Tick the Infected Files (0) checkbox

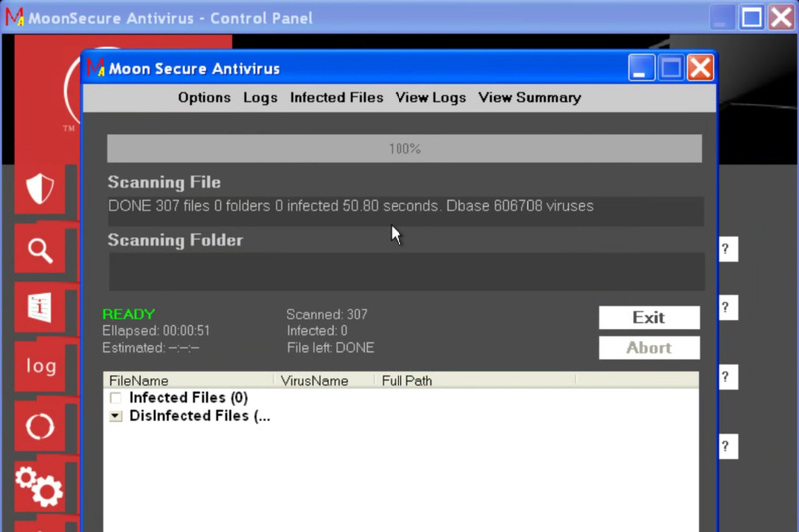coord(116,397)
